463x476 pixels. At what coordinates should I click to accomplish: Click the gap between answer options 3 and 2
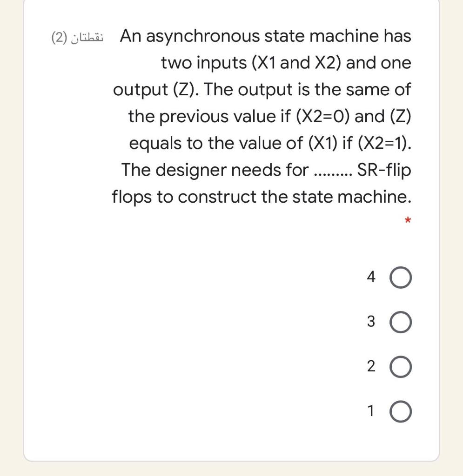point(401,344)
